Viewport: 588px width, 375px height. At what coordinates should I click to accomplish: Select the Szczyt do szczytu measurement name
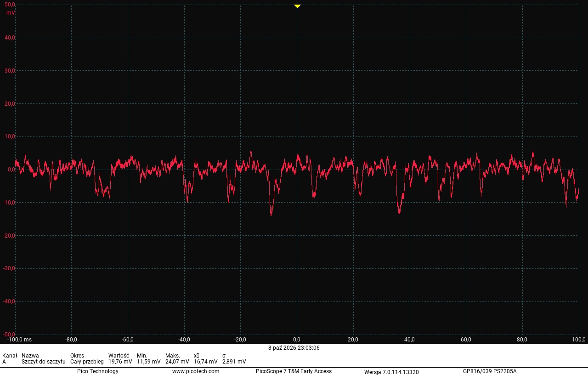44,362
